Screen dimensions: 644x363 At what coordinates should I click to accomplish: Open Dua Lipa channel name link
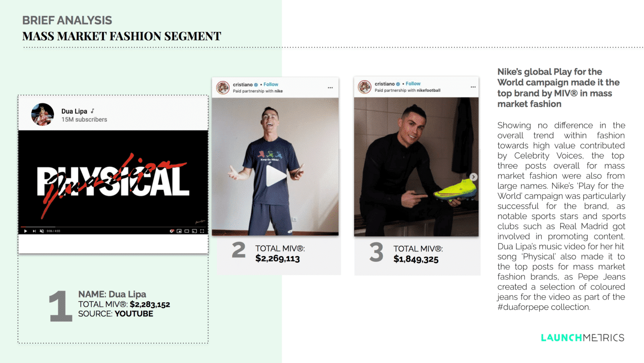74,111
